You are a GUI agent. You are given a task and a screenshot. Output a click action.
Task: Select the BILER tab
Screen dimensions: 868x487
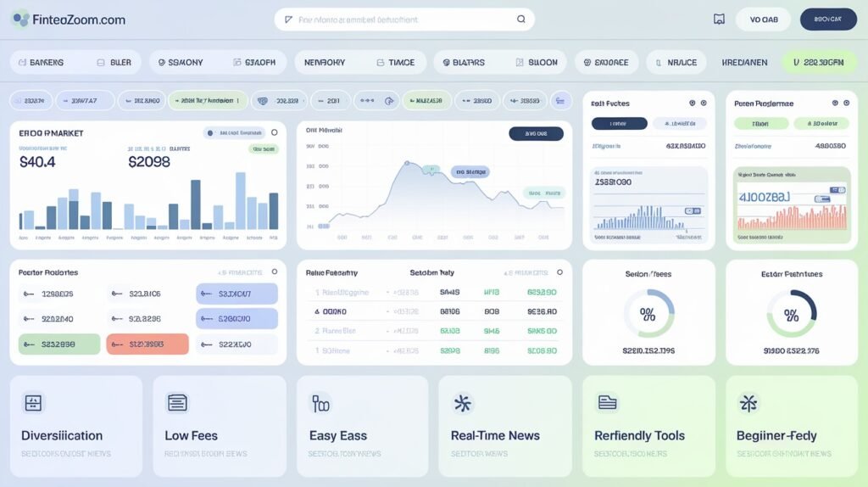tap(114, 63)
